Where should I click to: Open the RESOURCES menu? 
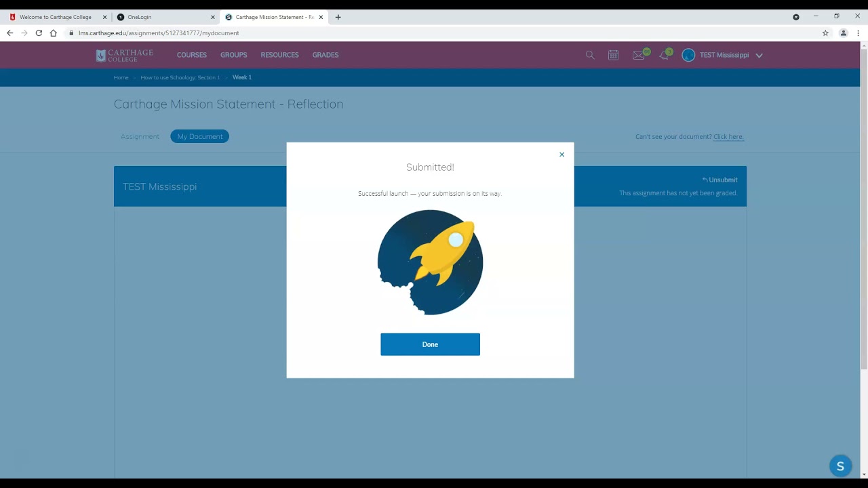click(279, 55)
